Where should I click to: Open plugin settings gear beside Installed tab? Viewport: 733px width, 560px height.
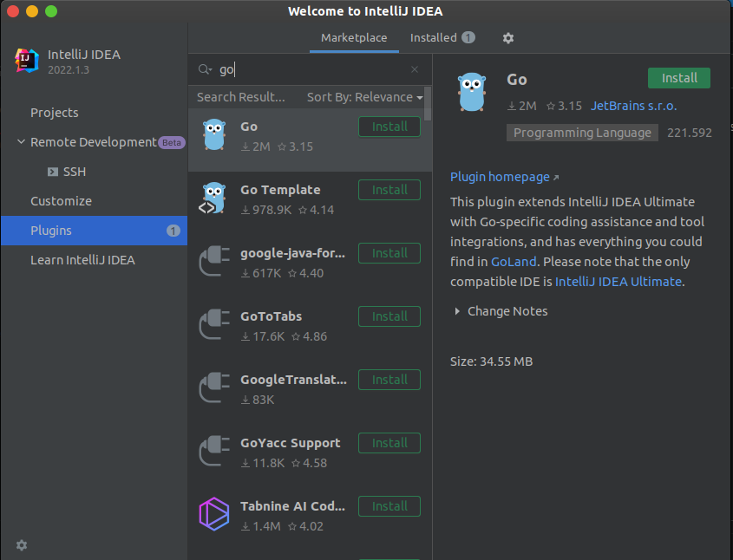tap(508, 38)
